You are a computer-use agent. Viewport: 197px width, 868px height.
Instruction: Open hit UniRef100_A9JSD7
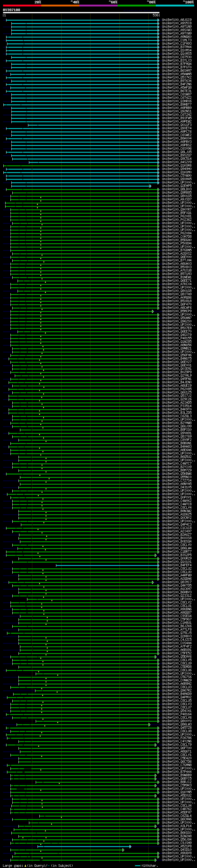[x=177, y=199]
